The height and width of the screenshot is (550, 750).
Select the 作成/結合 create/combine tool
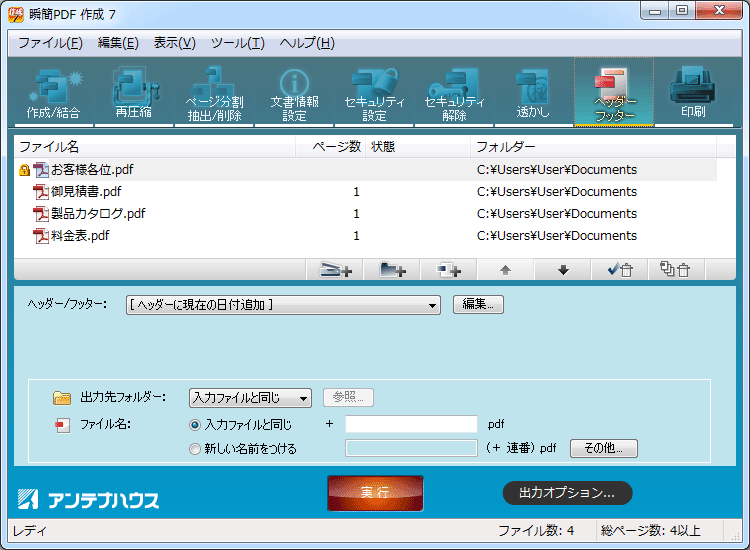tap(54, 93)
